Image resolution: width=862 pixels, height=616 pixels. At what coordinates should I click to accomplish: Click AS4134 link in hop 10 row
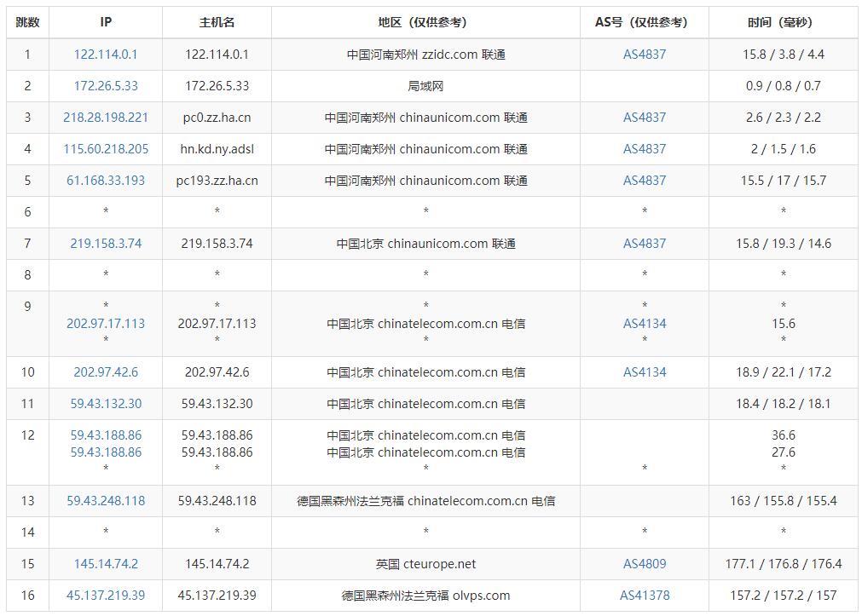click(x=645, y=372)
